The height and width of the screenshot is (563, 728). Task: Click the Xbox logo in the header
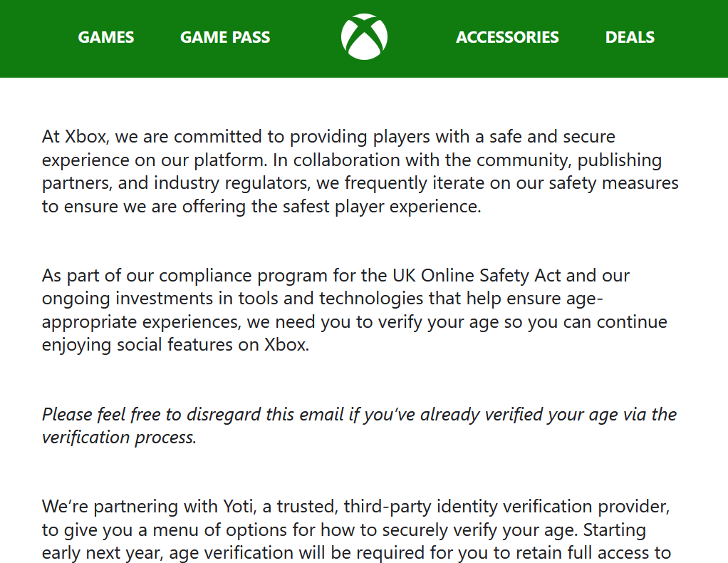364,37
